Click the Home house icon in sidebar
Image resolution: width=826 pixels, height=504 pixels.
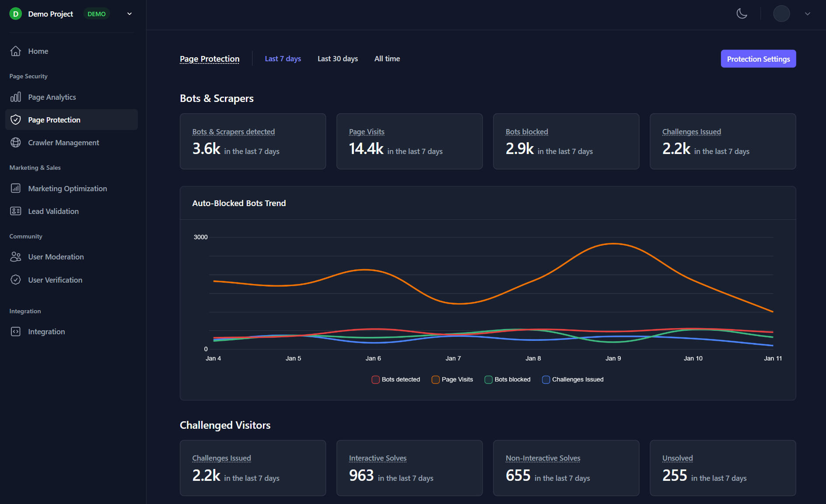(x=16, y=51)
